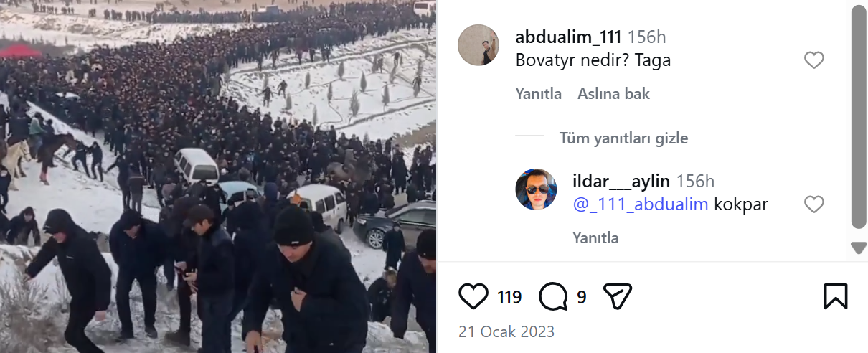
Task: Reply to abdualim_111 with Yanıtla
Action: coord(539,94)
